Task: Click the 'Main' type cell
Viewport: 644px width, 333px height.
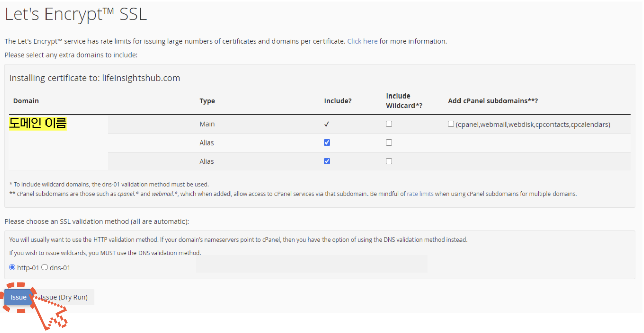Action: click(207, 124)
